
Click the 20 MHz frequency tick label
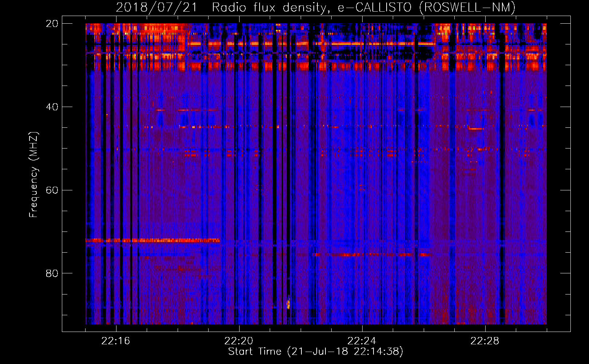coord(52,24)
